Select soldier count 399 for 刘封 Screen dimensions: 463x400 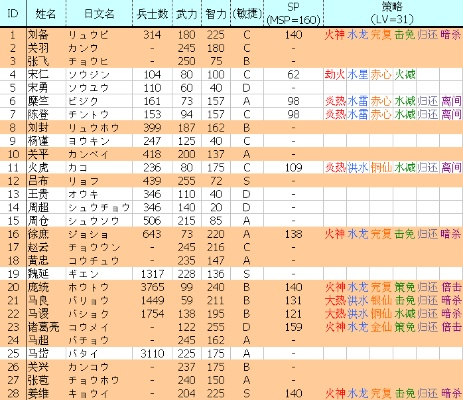[152, 128]
